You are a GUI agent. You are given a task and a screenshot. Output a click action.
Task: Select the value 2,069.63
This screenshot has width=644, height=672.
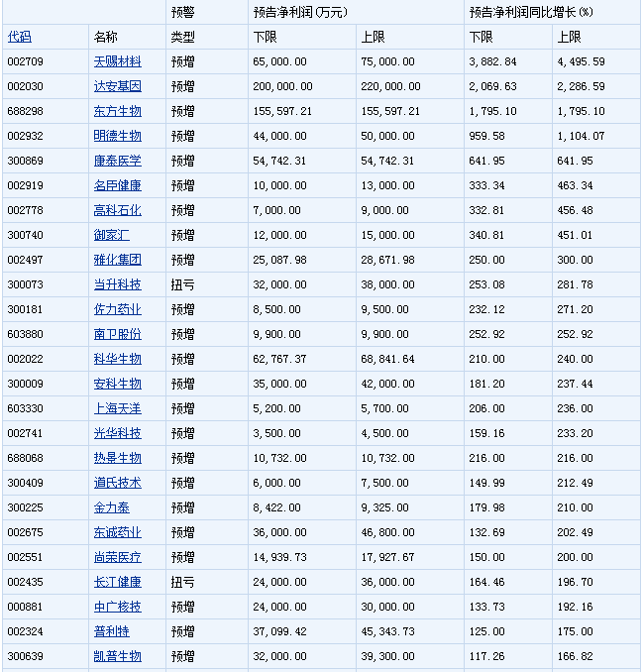click(492, 86)
